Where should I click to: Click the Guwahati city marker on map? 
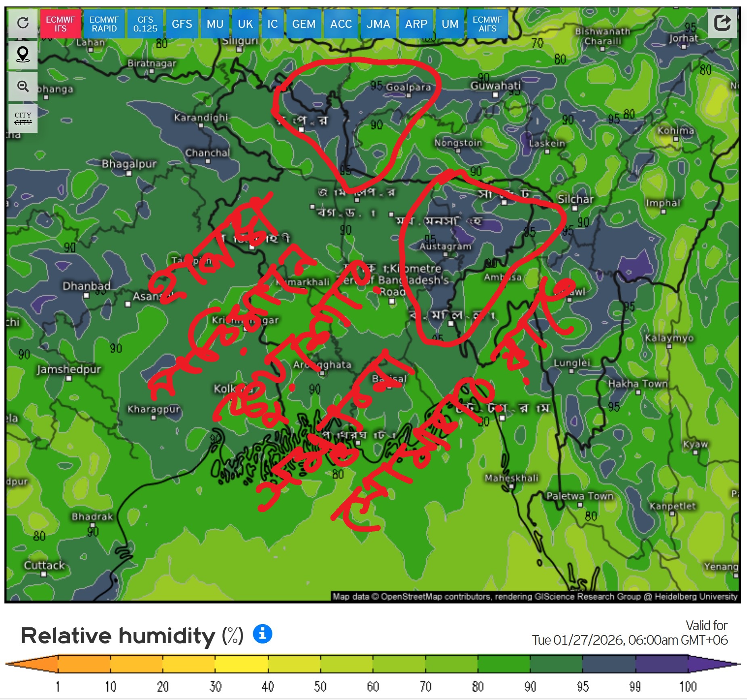tap(495, 95)
